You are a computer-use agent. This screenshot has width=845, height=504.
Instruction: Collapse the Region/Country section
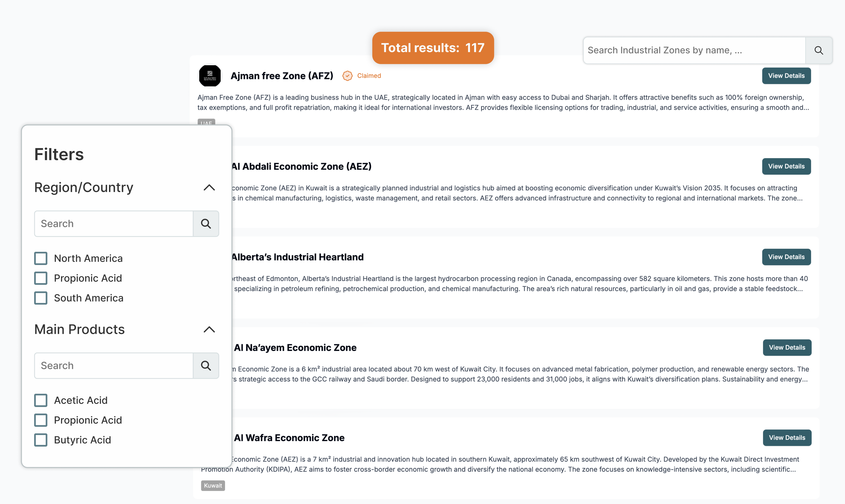point(209,187)
